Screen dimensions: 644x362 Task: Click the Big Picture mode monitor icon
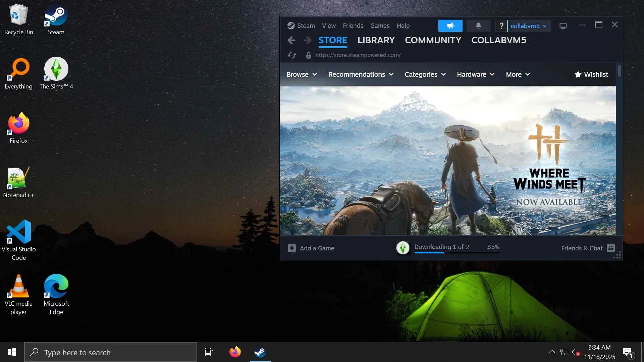pos(563,26)
